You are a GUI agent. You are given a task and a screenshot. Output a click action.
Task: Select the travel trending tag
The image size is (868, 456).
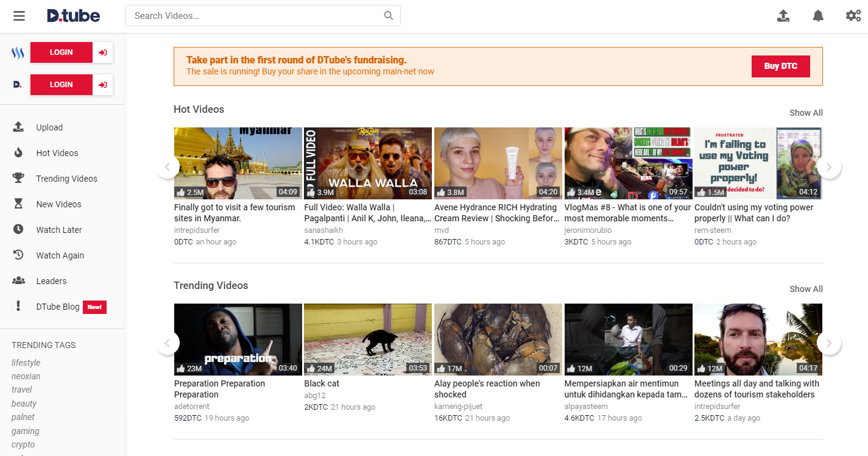click(22, 390)
